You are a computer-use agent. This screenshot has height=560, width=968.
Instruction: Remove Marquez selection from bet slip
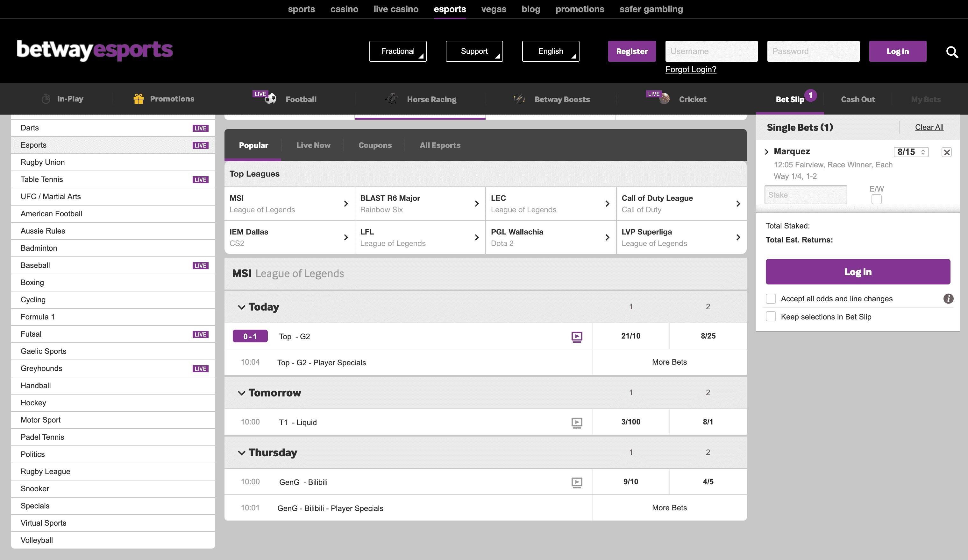pos(946,152)
